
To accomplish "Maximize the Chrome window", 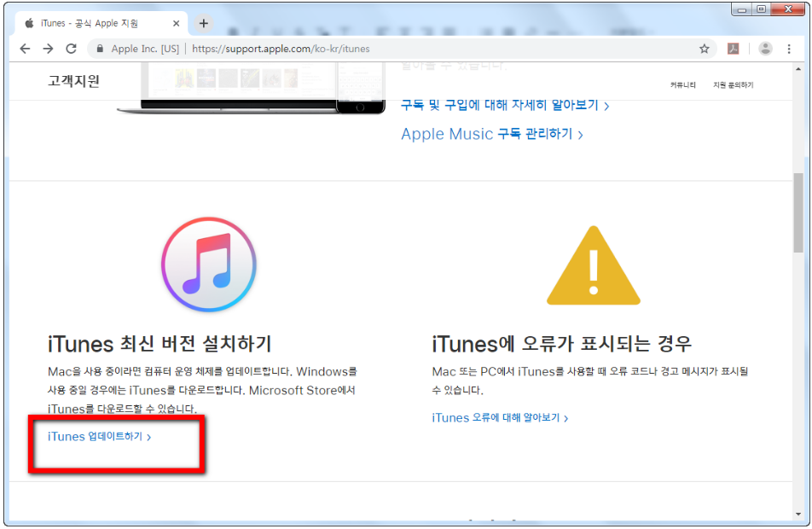I will click(x=761, y=9).
